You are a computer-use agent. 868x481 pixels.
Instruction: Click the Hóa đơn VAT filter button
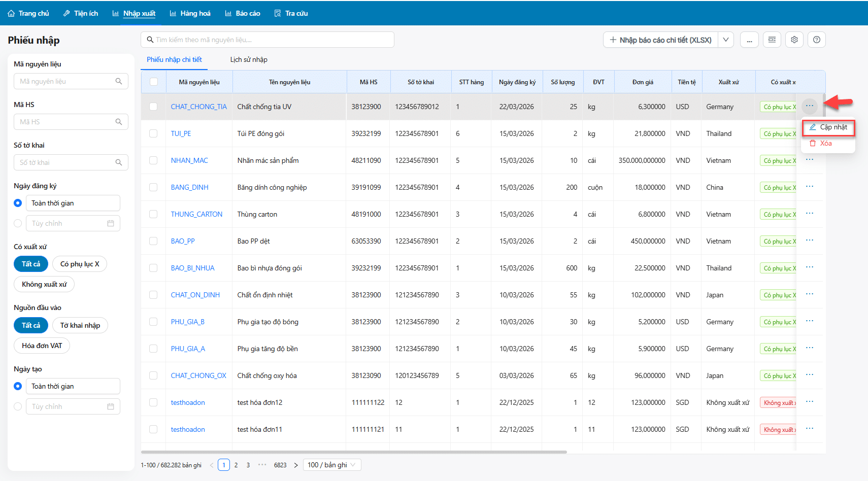pyautogui.click(x=42, y=346)
